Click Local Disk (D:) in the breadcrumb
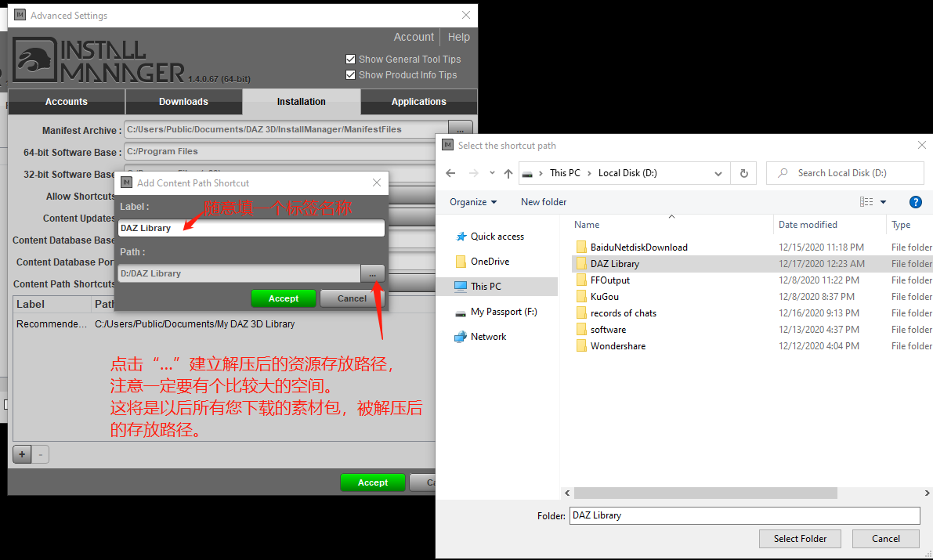Viewport: 933px width, 560px height. [x=627, y=173]
